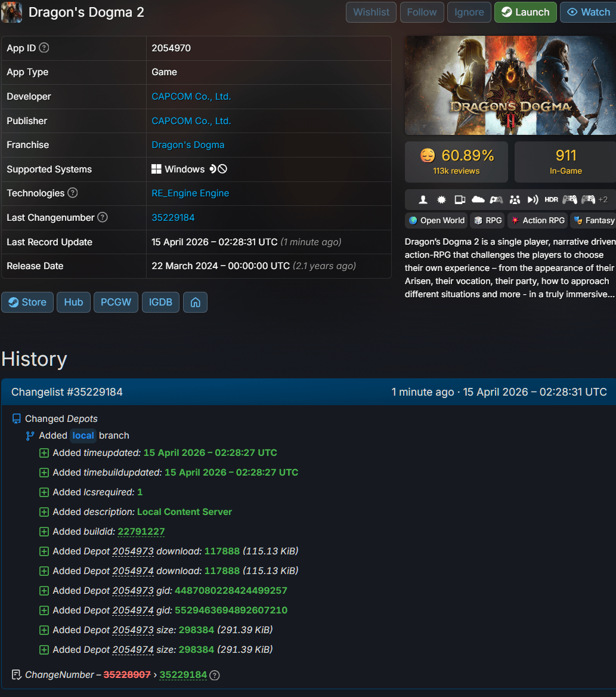Open Last Changenumber 35229184 link
The image size is (616, 697).
click(x=173, y=217)
